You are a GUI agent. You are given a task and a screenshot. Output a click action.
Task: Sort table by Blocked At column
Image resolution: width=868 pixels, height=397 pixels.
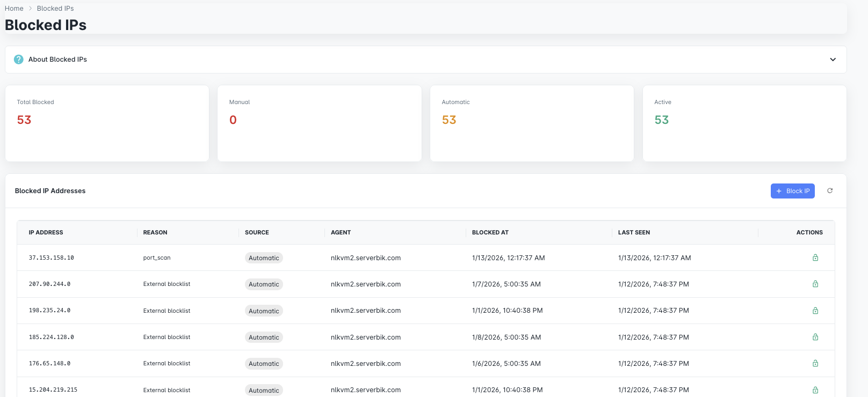[490, 232]
